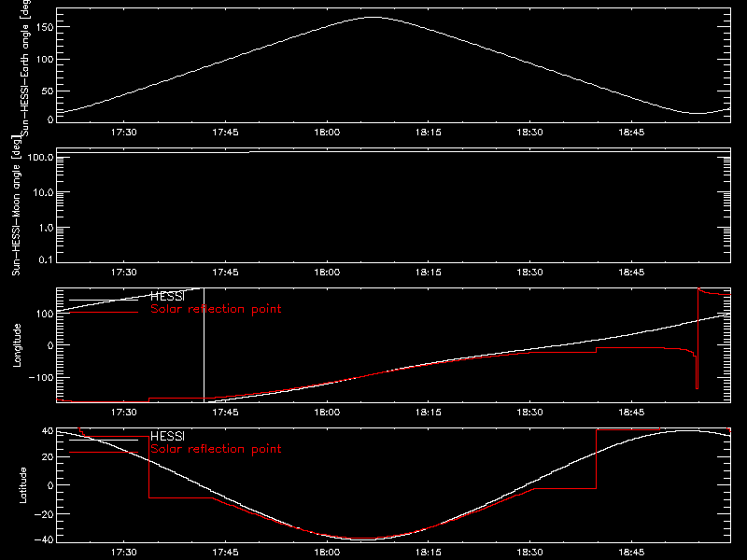Click the 17:30 time label under Latitude plot

124,552
